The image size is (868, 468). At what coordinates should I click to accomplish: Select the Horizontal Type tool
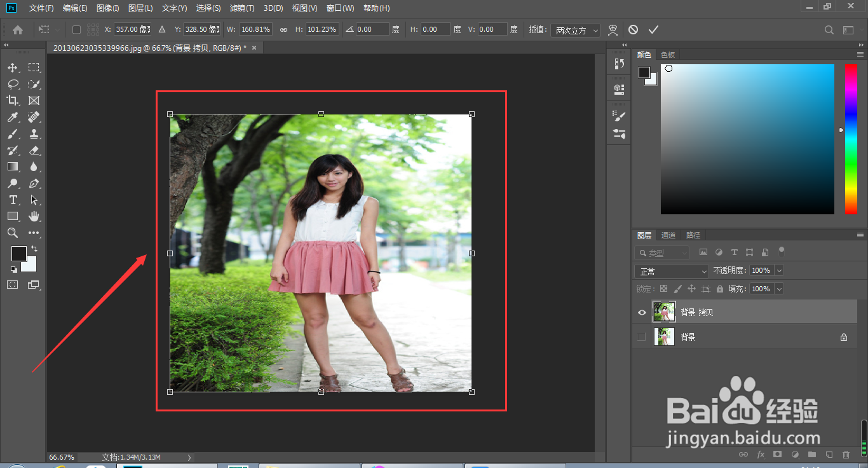coord(13,200)
